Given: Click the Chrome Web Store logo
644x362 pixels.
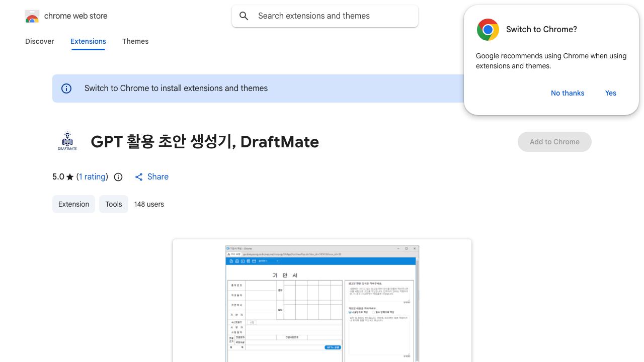Looking at the screenshot, I should pyautogui.click(x=32, y=16).
